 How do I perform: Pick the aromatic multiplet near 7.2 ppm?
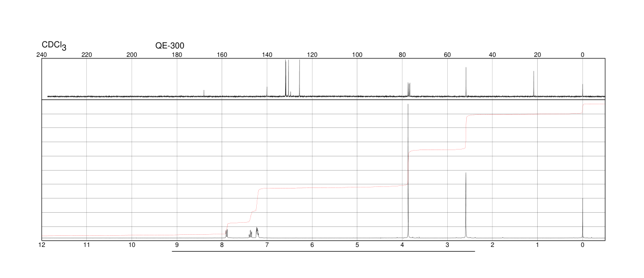coord(257,232)
